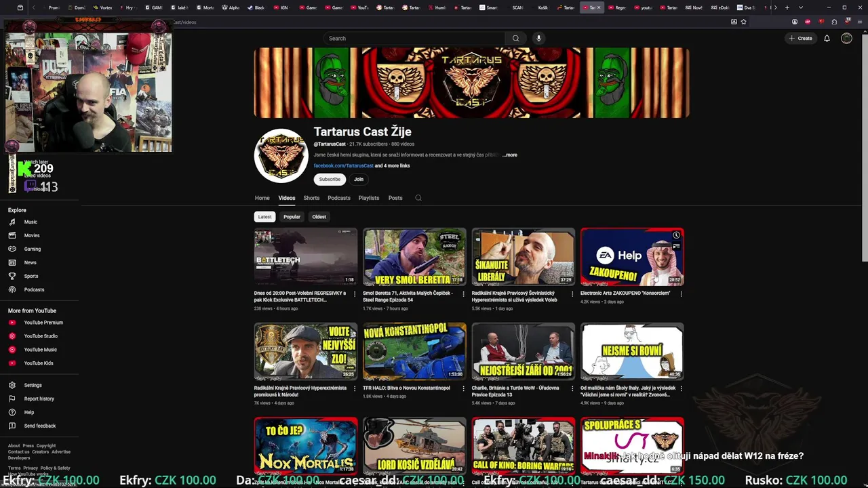Open more options for TFR HALO video
Screen dimensions: 868x488
[463, 389]
